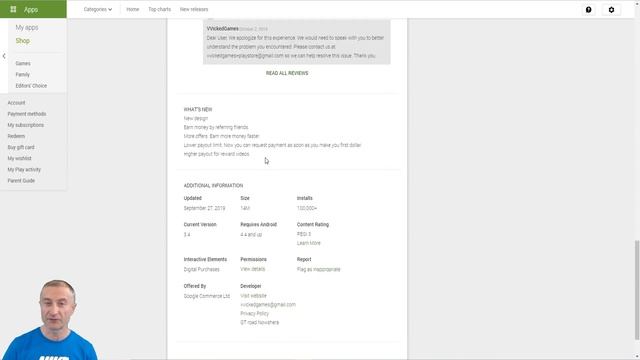
Task: Click the Apps header label
Action: point(31,9)
